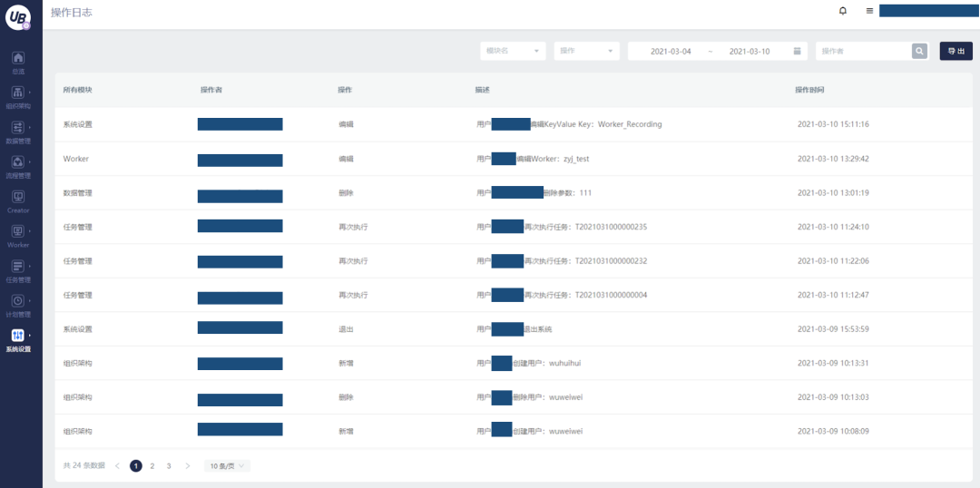
Task: Open the 总览 home icon in sidebar
Action: coord(19,58)
